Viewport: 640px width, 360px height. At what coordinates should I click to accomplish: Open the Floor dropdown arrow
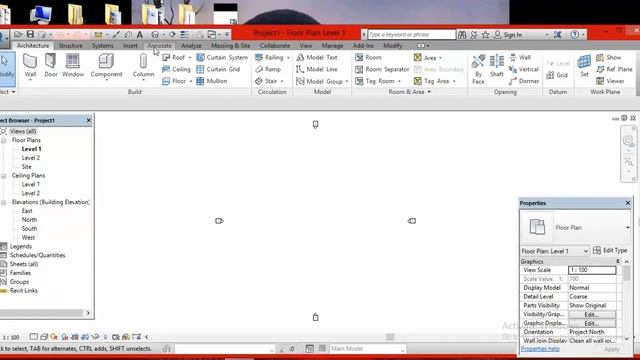coord(191,82)
